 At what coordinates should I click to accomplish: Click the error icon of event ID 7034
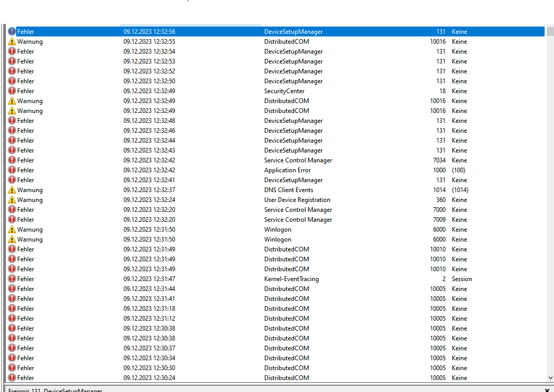(x=11, y=160)
